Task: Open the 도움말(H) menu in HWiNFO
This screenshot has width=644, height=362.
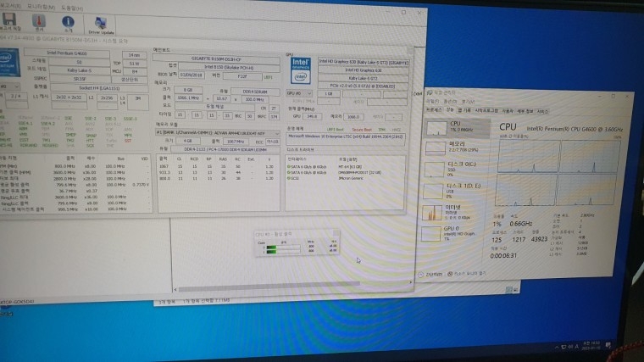Action: (x=72, y=8)
